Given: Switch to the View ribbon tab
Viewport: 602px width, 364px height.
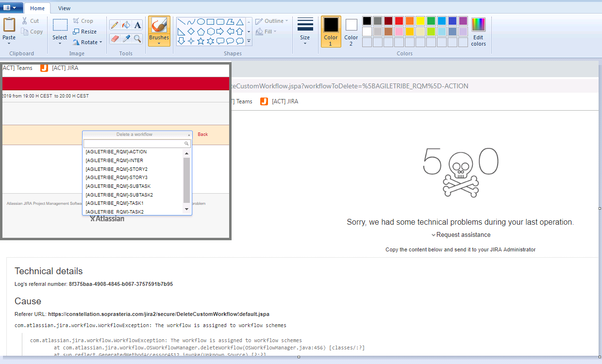Looking at the screenshot, I should pos(64,8).
